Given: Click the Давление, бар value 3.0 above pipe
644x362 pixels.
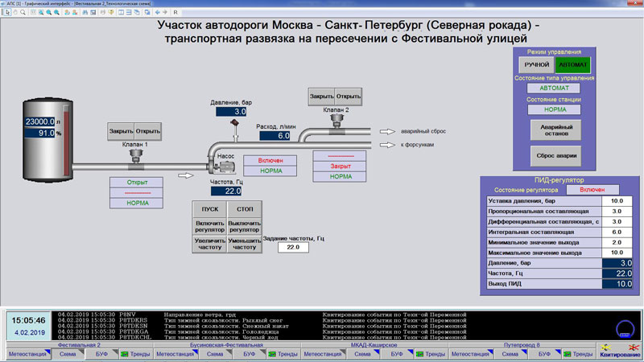Looking at the screenshot, I should coord(231,112).
